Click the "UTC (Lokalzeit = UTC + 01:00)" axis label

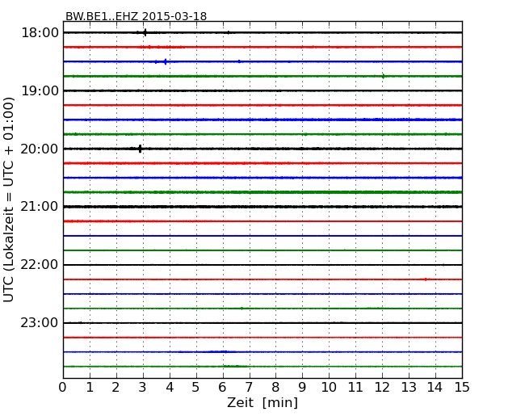9,199
